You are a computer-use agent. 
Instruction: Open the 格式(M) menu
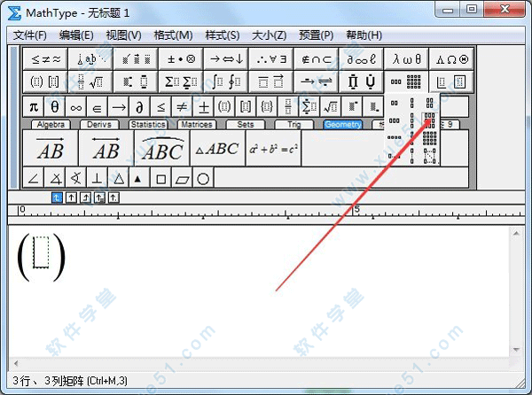click(x=173, y=35)
